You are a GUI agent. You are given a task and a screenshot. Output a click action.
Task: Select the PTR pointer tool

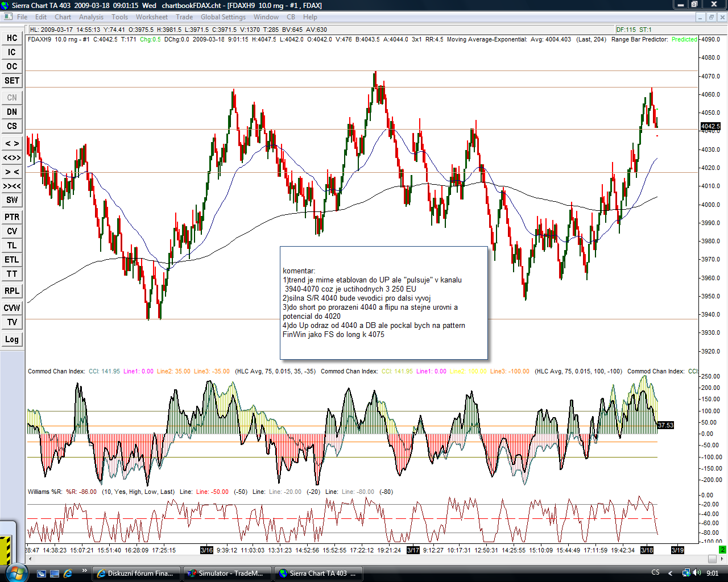pos(12,217)
